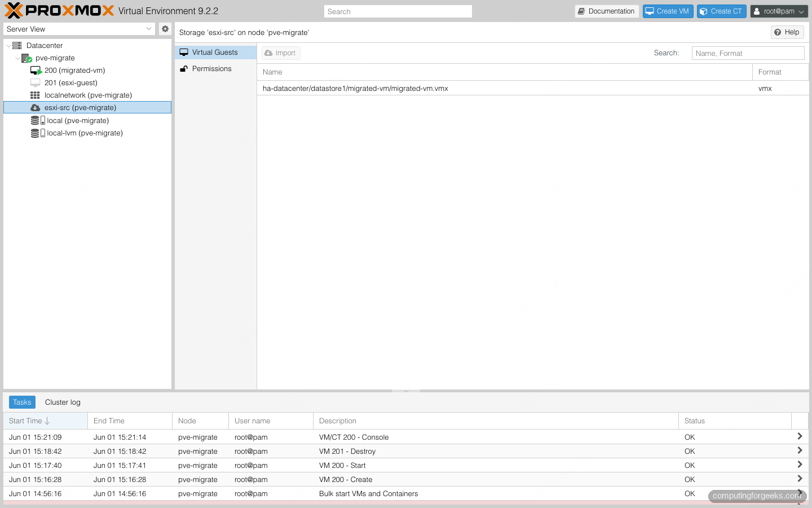This screenshot has height=508, width=812.
Task: Switch to the Tasks tab
Action: coord(22,402)
